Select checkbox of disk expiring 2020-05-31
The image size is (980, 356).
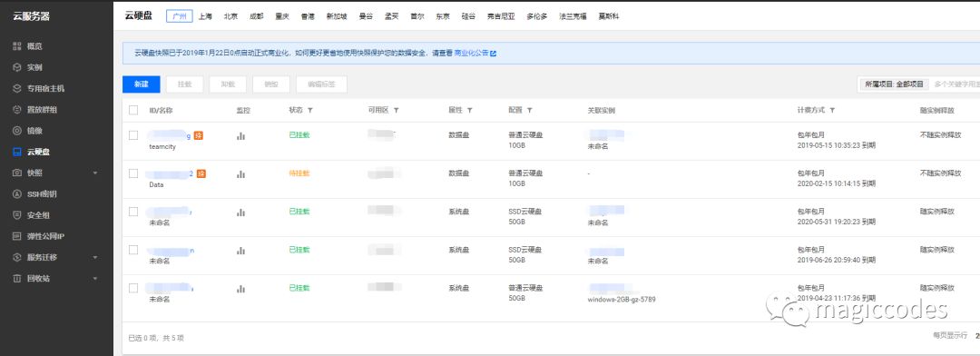click(133, 212)
